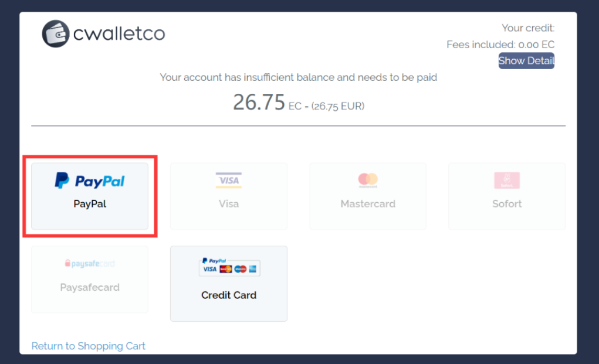Choose the Paysafecard payment option label
This screenshot has width=599, height=364.
pyautogui.click(x=90, y=287)
